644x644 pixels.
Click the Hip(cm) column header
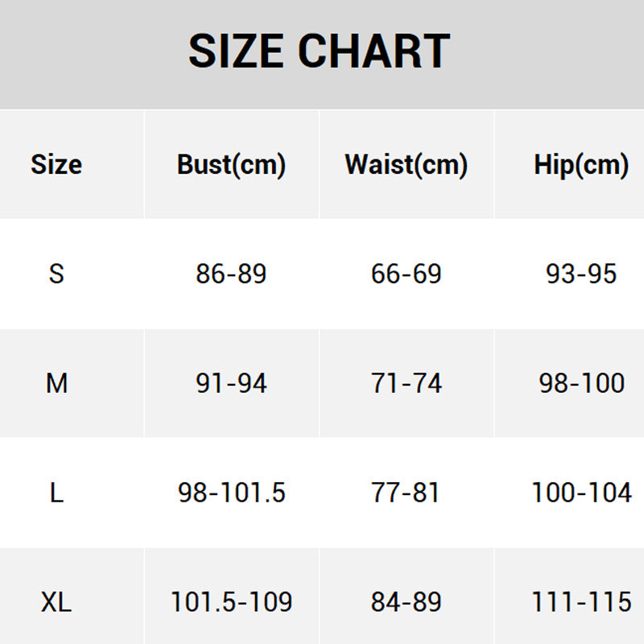point(580,165)
